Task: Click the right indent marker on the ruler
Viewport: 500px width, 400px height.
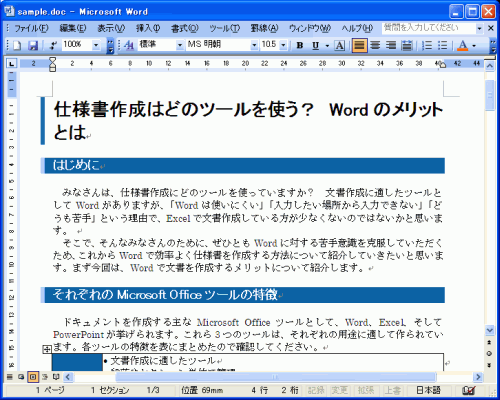Action: pyautogui.click(x=442, y=65)
